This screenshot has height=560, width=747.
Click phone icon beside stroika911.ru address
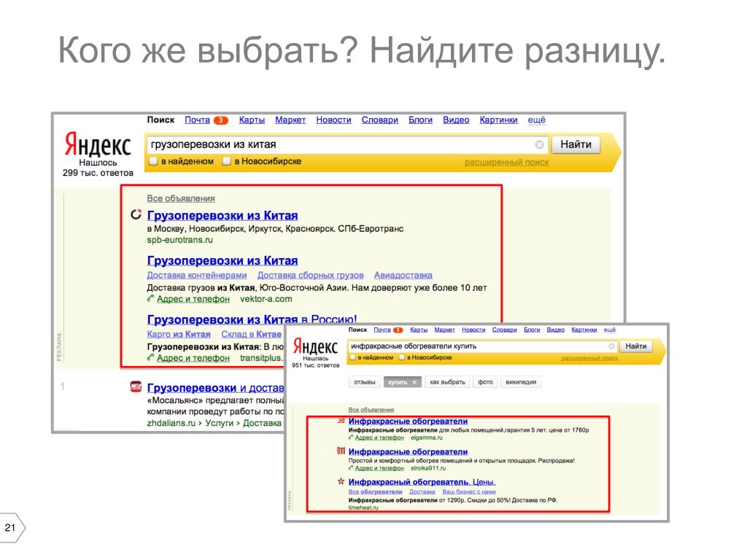(351, 467)
